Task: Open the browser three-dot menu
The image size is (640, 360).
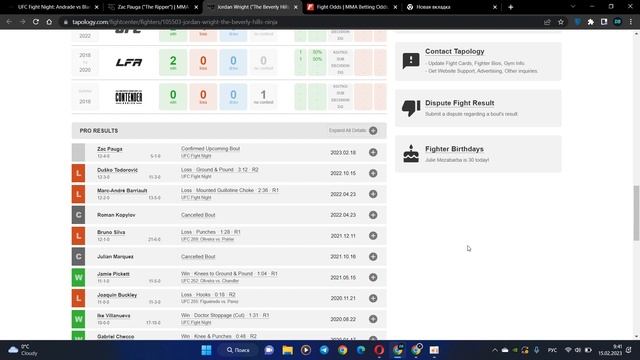Action: (631, 22)
